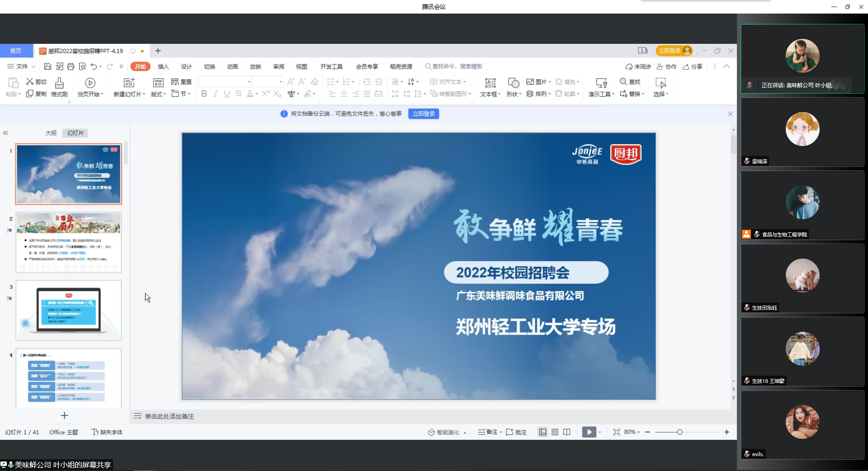
Task: Click the New Slide (新建幻灯片) icon
Action: click(x=129, y=83)
